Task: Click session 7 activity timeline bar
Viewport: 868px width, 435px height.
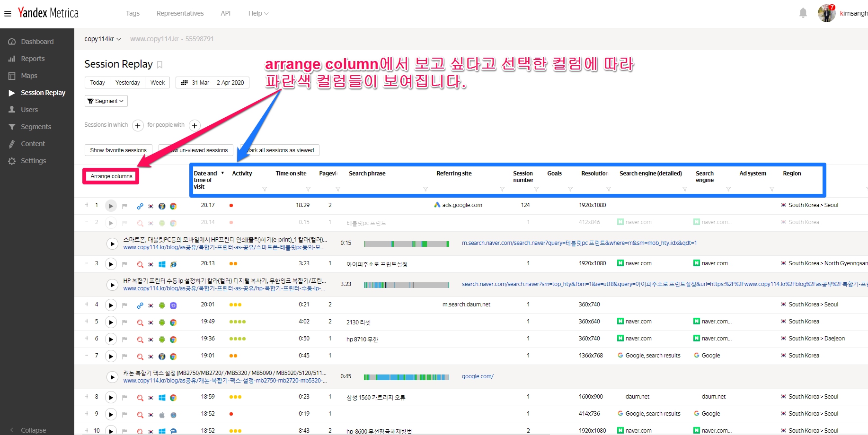Action: [x=406, y=377]
